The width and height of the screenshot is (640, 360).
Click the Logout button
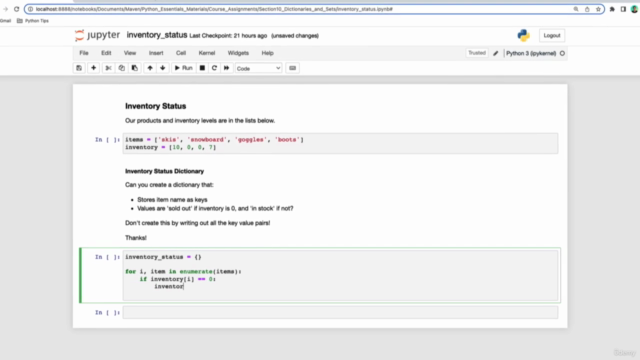(x=552, y=36)
